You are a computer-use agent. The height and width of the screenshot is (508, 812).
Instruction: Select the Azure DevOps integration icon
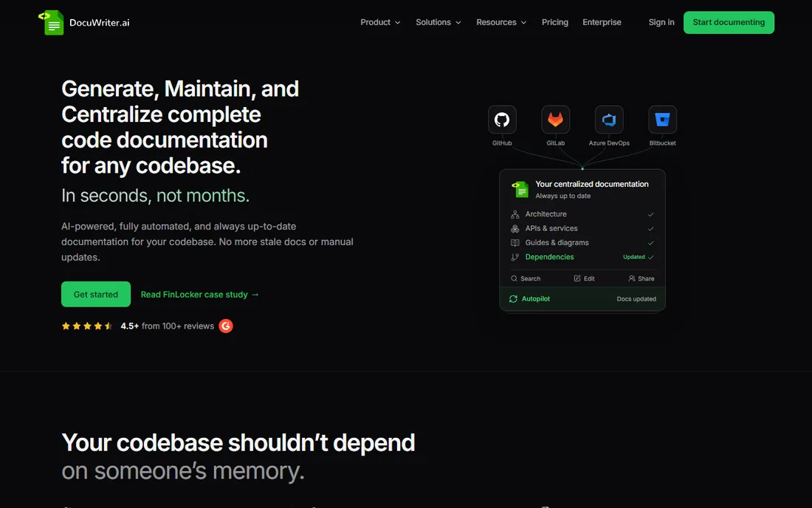(x=609, y=120)
